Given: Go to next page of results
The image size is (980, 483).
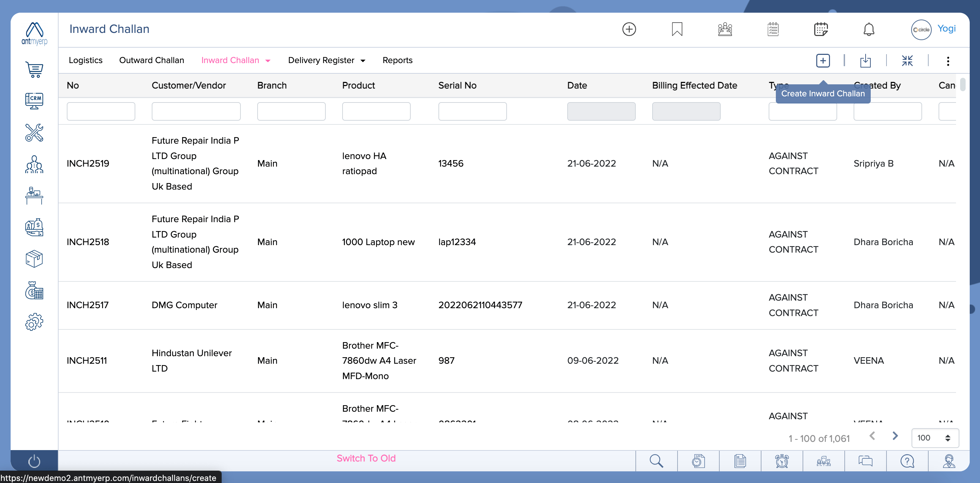Looking at the screenshot, I should pos(895,436).
